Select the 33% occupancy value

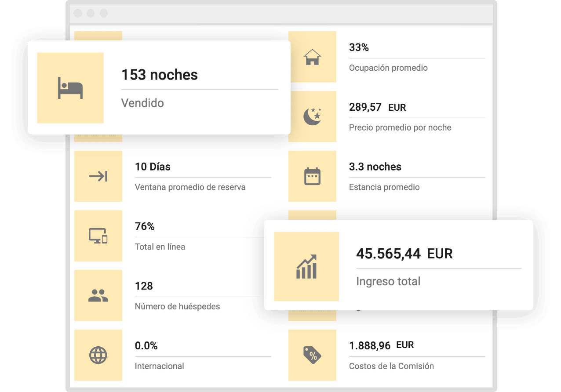[359, 47]
